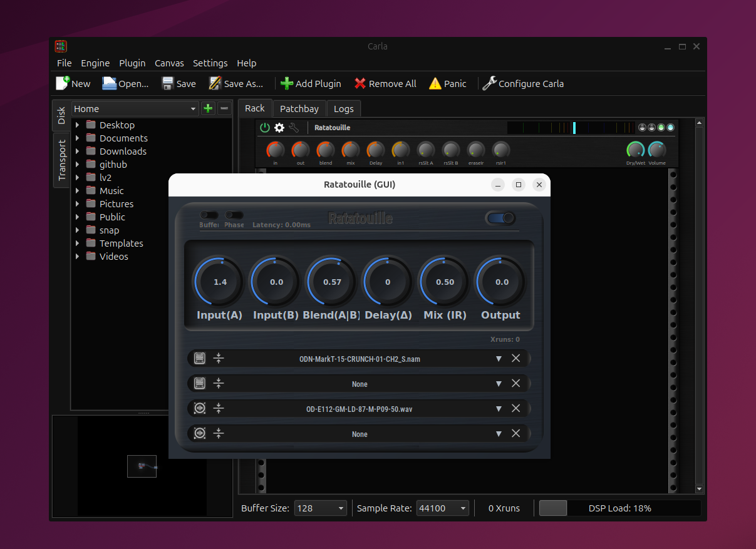Click the neural model icon beside ODN-MarkT file
Viewport: 756px width, 549px height.
click(200, 359)
